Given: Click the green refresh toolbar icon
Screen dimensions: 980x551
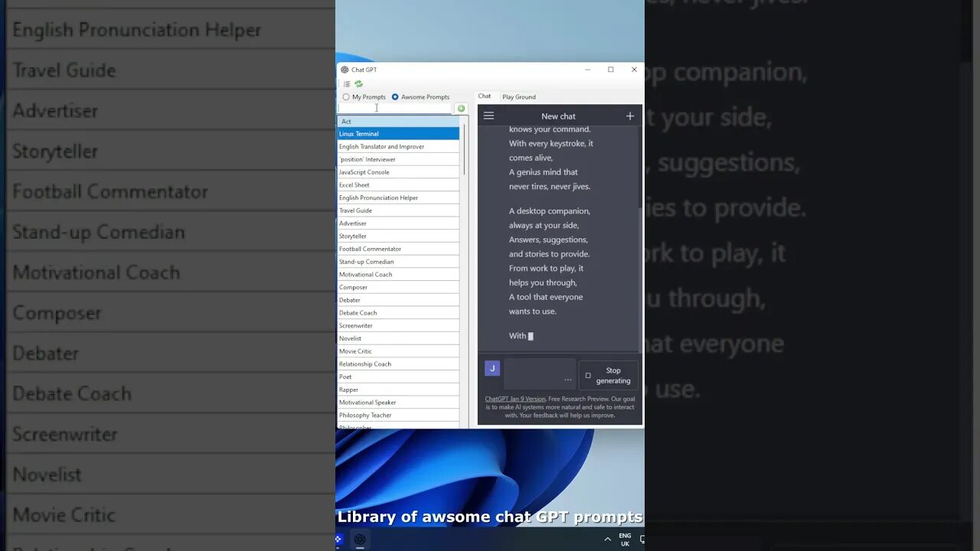Looking at the screenshot, I should (x=358, y=84).
